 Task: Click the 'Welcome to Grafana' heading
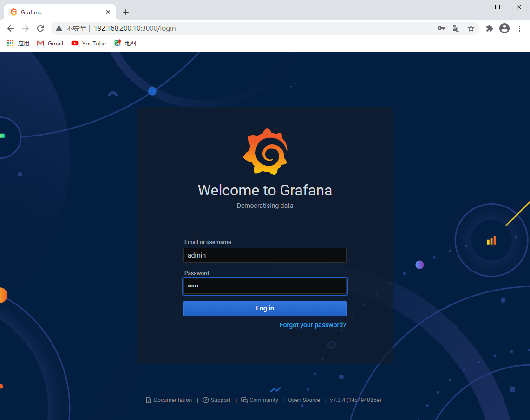tap(265, 190)
